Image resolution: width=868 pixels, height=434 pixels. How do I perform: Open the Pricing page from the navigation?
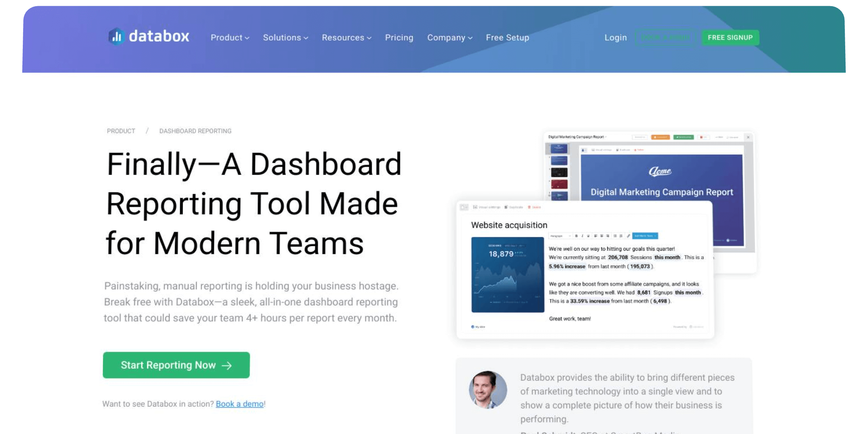tap(399, 37)
